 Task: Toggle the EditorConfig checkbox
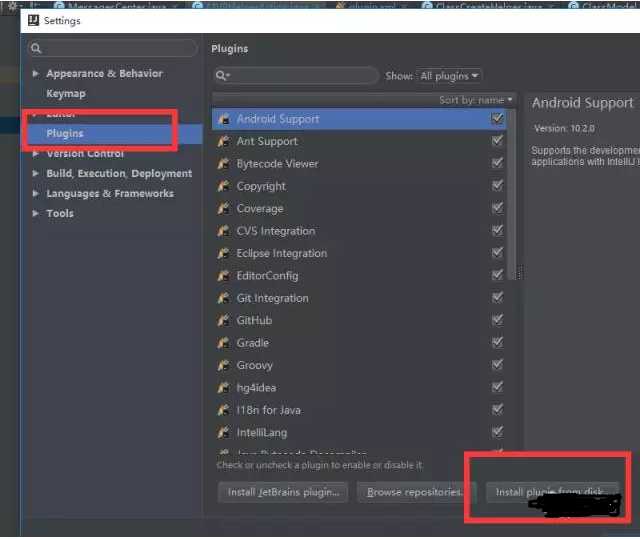[x=497, y=275]
